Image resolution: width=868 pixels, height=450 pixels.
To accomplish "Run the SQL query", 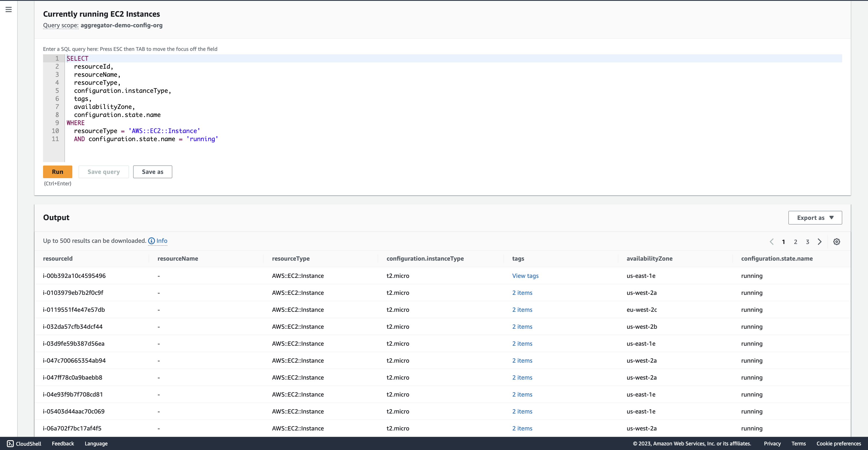I will pyautogui.click(x=57, y=172).
